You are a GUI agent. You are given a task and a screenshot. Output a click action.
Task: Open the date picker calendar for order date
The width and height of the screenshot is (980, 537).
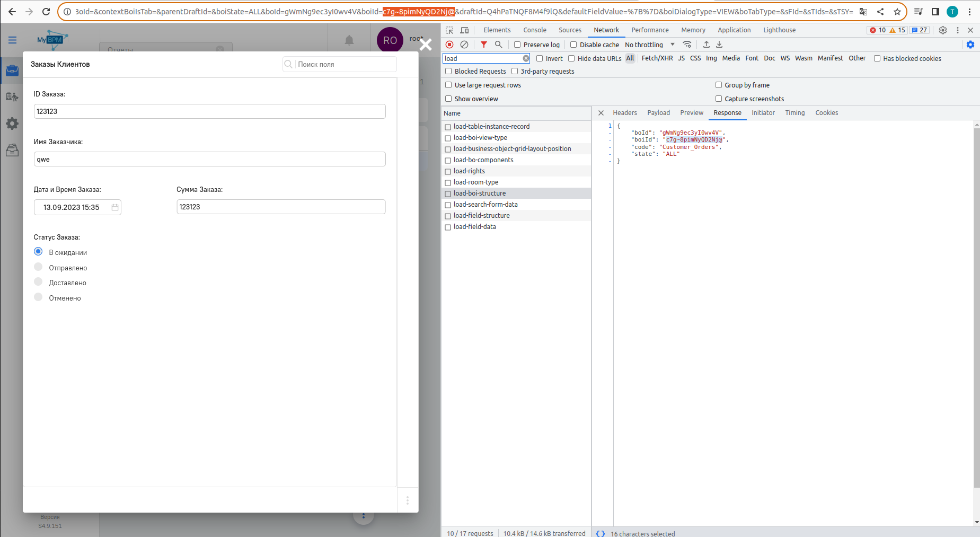pos(115,207)
